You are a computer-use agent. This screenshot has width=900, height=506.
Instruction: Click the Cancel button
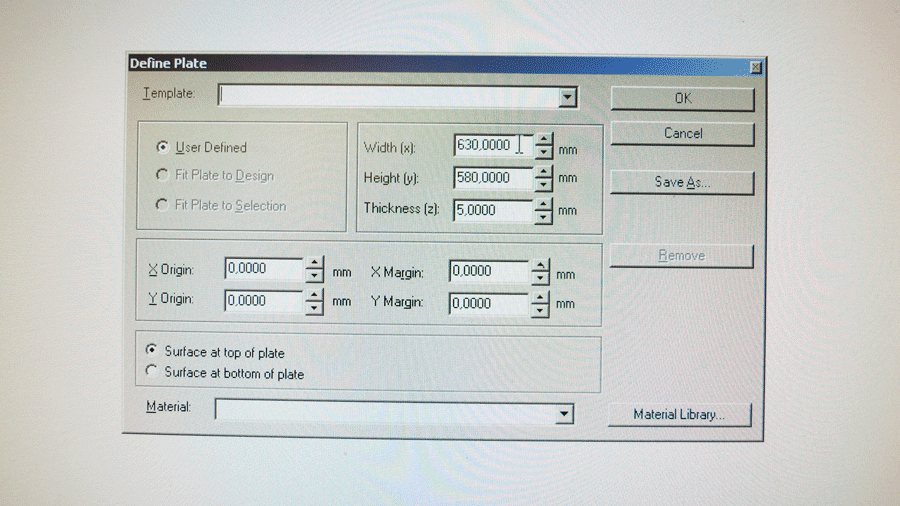pyautogui.click(x=682, y=134)
